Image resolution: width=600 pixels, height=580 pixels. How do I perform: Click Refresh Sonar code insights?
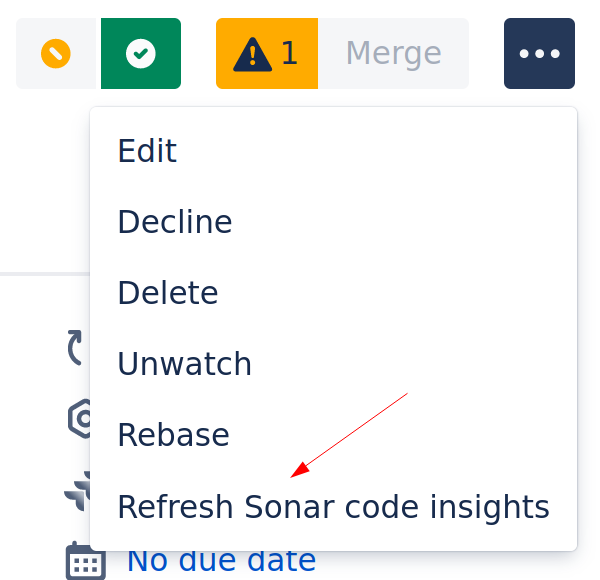point(333,507)
